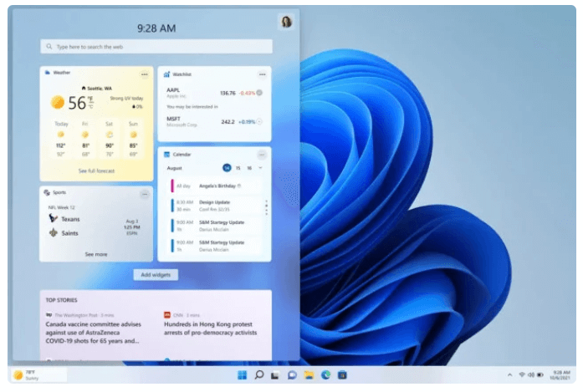
Task: Click the large sun icon beside 56
Action: coord(58,102)
